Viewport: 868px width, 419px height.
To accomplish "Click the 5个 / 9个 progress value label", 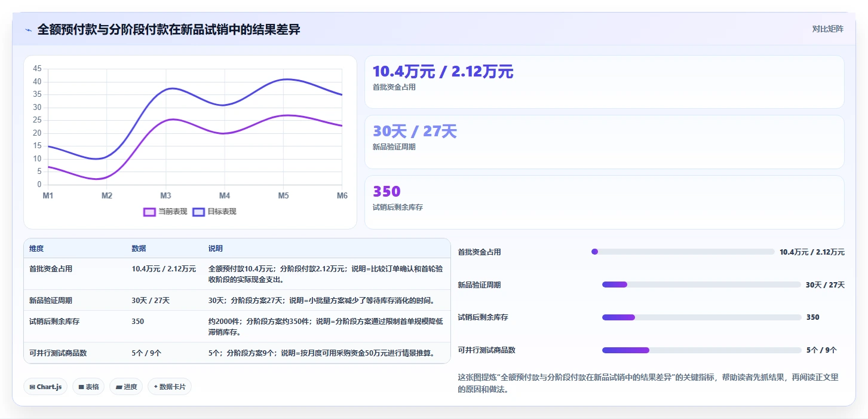I will coord(821,350).
